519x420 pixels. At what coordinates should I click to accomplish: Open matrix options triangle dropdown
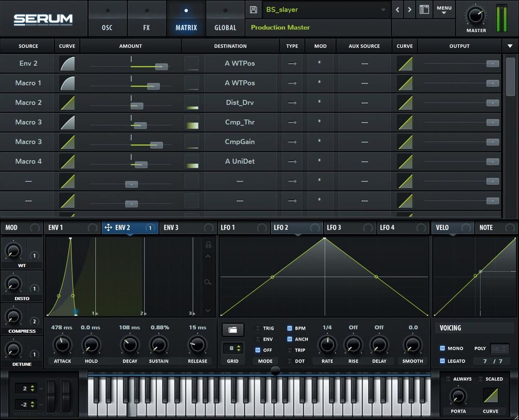510,46
